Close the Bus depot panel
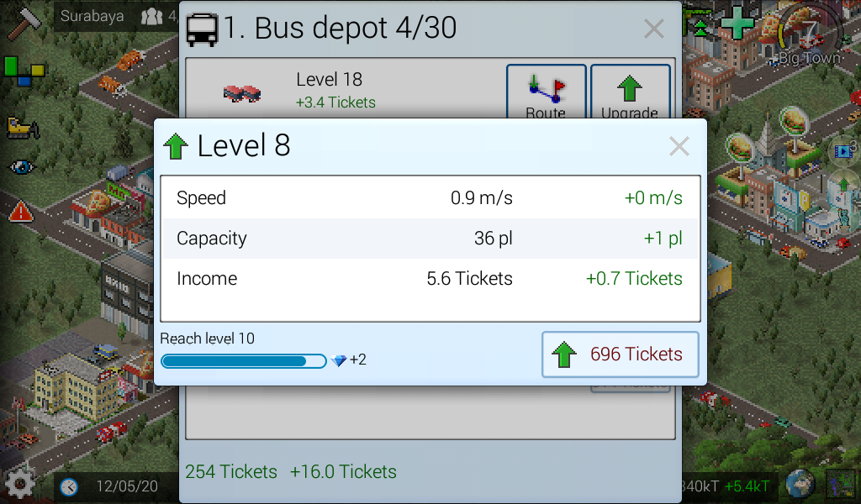861x504 pixels. (x=654, y=29)
